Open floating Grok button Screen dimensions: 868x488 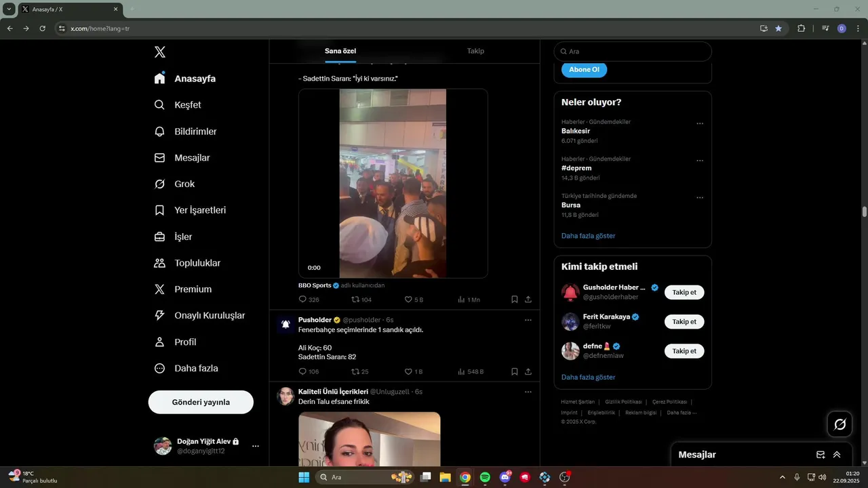(840, 424)
